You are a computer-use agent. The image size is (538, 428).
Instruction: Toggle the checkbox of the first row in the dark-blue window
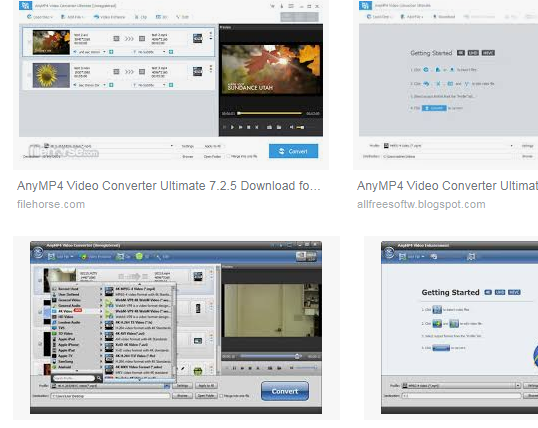click(40, 280)
